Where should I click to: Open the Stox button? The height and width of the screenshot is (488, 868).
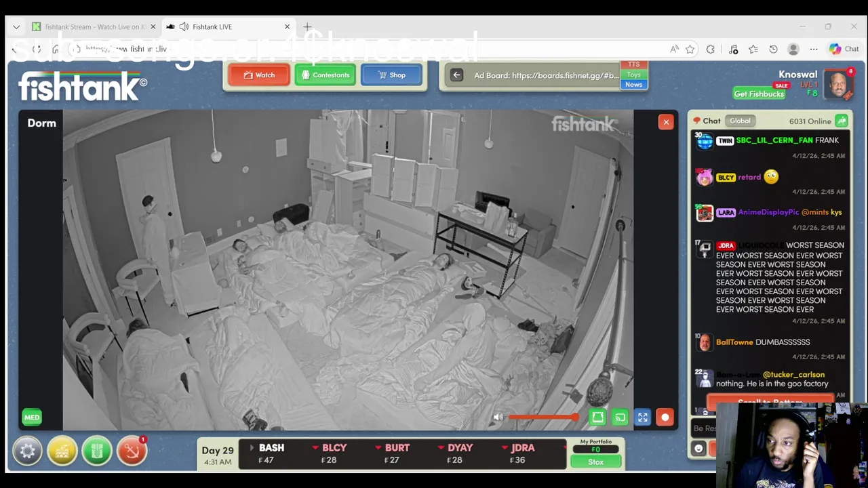[595, 462]
